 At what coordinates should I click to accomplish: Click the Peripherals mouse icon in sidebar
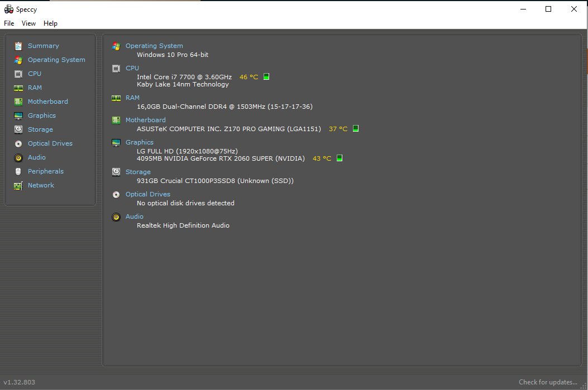(x=18, y=172)
